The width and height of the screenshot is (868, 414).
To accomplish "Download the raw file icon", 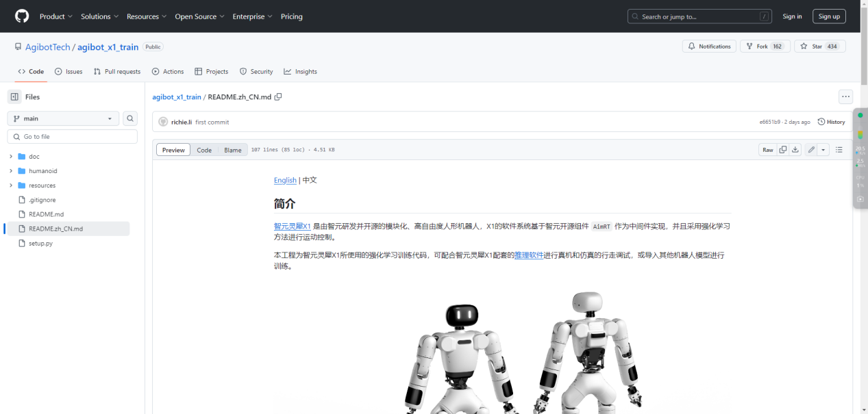I will (x=795, y=150).
